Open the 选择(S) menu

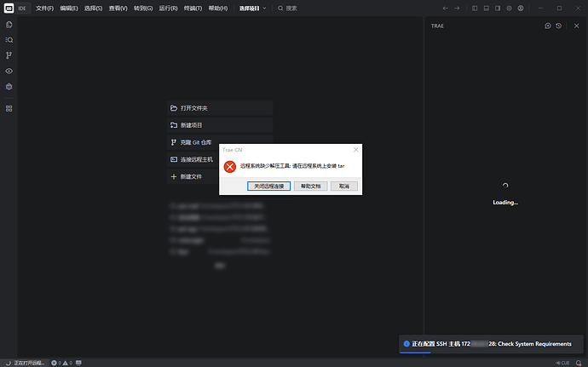(x=94, y=9)
